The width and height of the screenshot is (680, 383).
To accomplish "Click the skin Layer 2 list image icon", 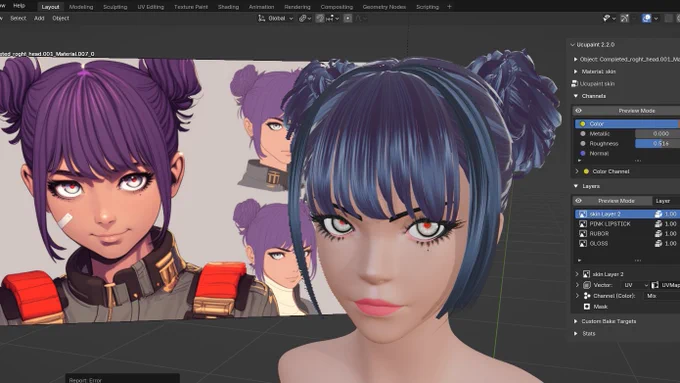I will point(583,214).
